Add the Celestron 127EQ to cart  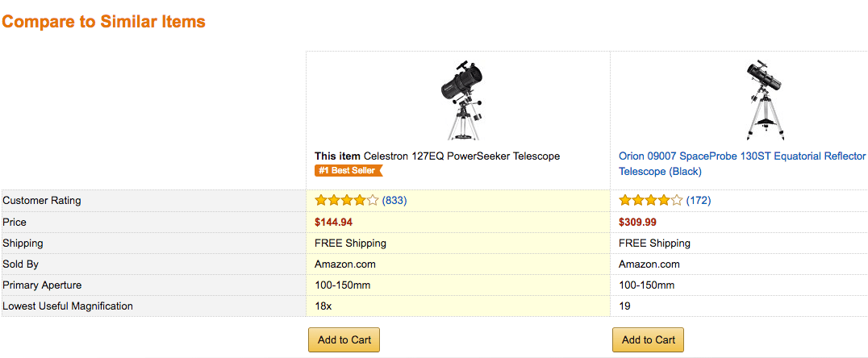pyautogui.click(x=344, y=339)
